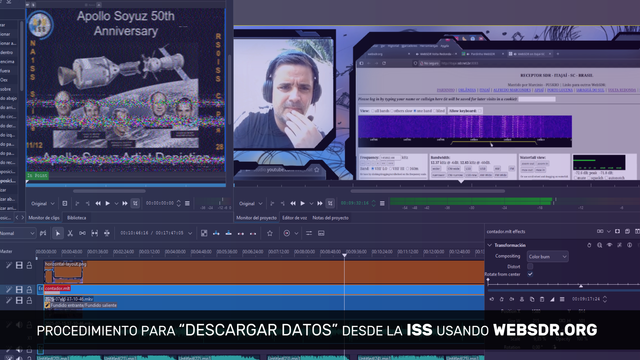This screenshot has height=360, width=640.
Task: Open the project monitor hamburger menu
Action: 382,203
